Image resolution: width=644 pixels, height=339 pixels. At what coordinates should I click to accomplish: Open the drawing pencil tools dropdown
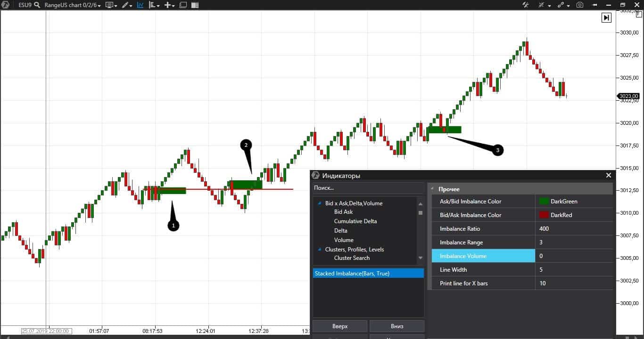[127, 5]
